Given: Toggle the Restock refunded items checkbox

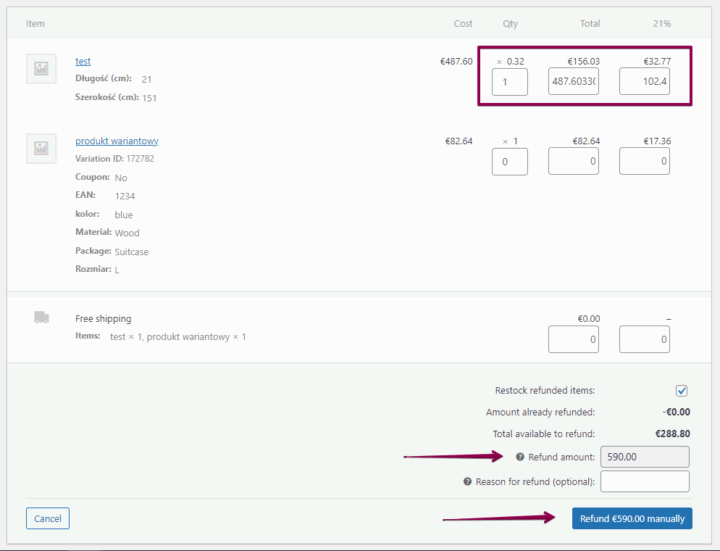Looking at the screenshot, I should coord(681,391).
